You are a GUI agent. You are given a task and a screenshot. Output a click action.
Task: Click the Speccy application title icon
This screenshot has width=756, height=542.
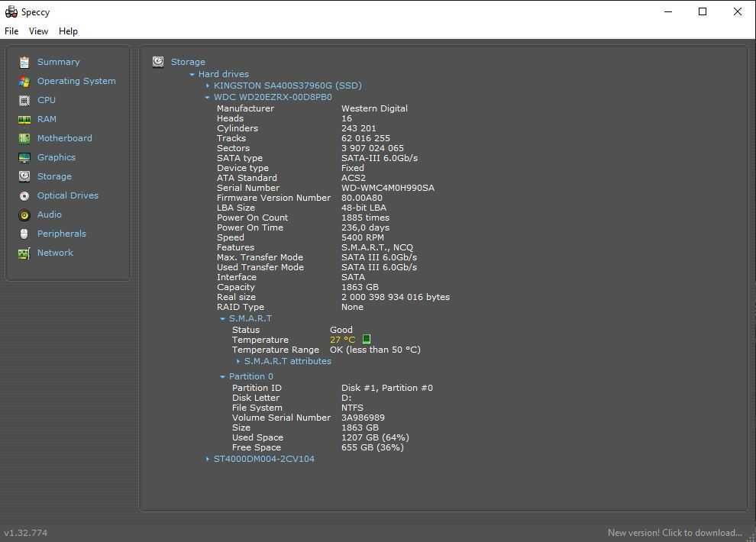coord(11,11)
